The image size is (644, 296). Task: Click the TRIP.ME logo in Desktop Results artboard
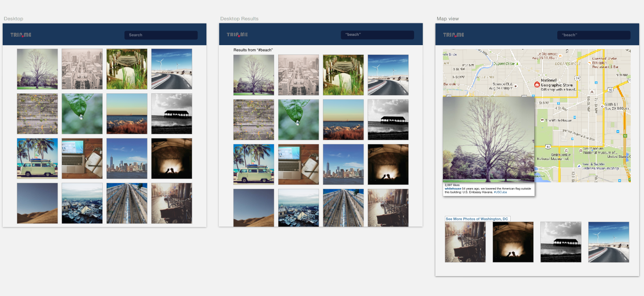click(x=237, y=35)
